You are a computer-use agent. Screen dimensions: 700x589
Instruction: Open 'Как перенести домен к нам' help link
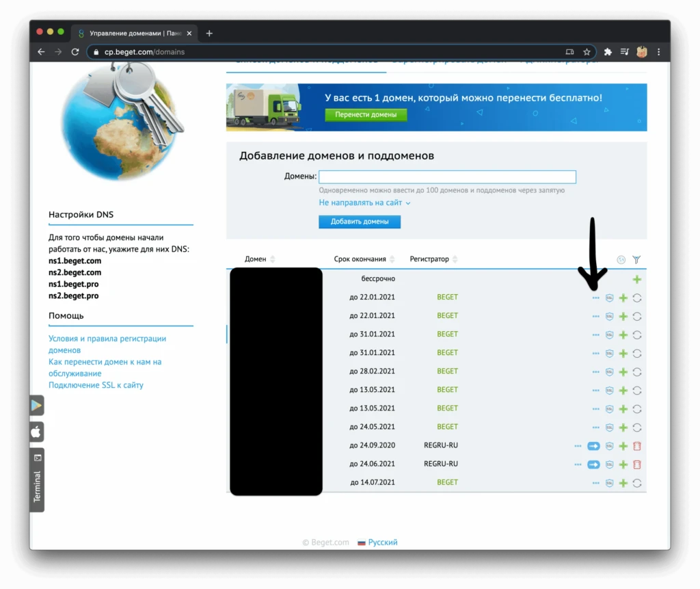(105, 368)
